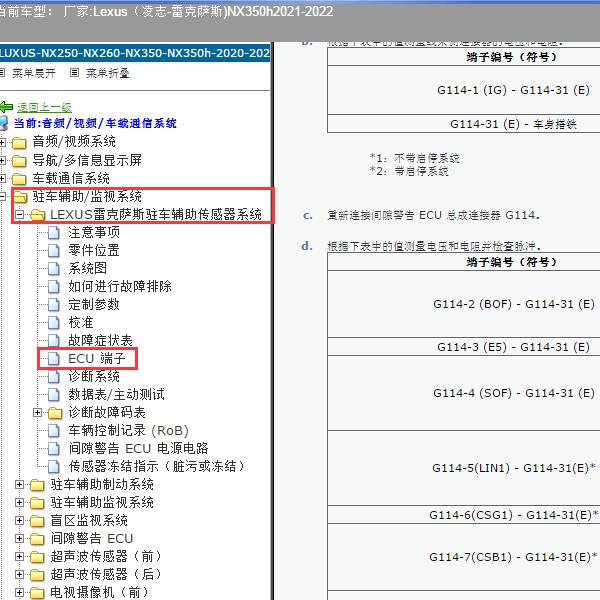600x600 pixels.
Task: Click 菜单展开 to expand the menu
Action: coord(34,73)
